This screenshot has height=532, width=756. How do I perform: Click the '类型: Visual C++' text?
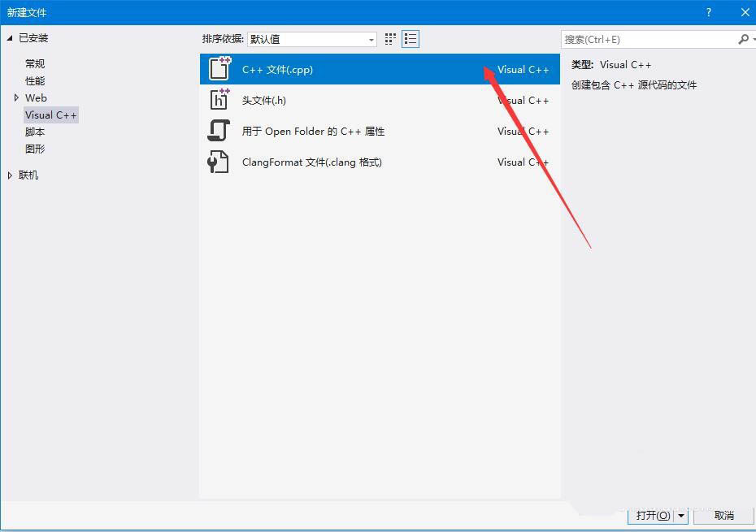[x=610, y=65]
